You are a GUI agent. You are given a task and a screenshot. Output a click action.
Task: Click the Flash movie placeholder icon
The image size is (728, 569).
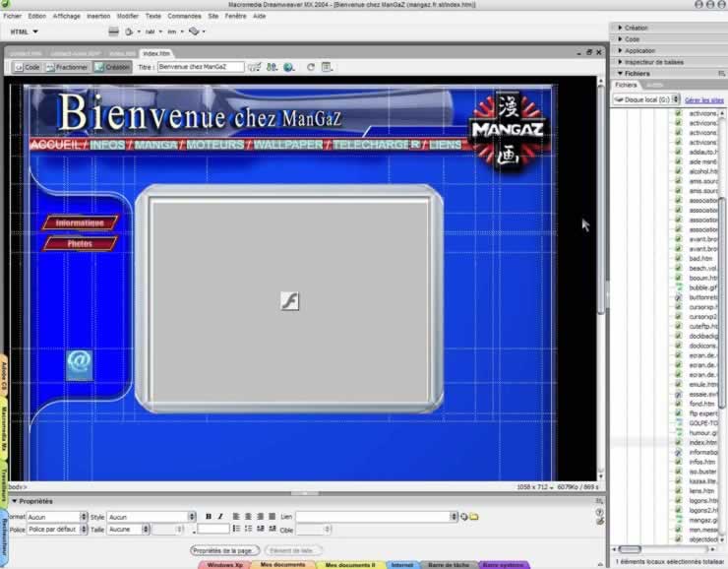coord(289,301)
